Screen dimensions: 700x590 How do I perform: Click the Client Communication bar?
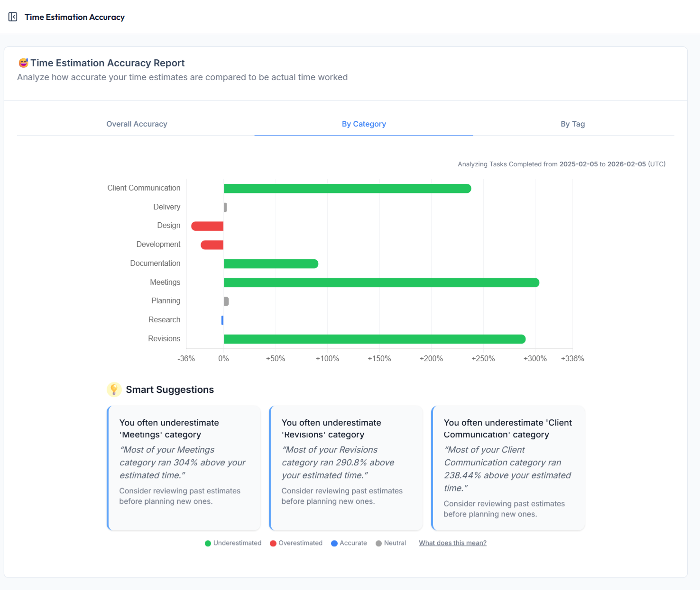pyautogui.click(x=347, y=189)
